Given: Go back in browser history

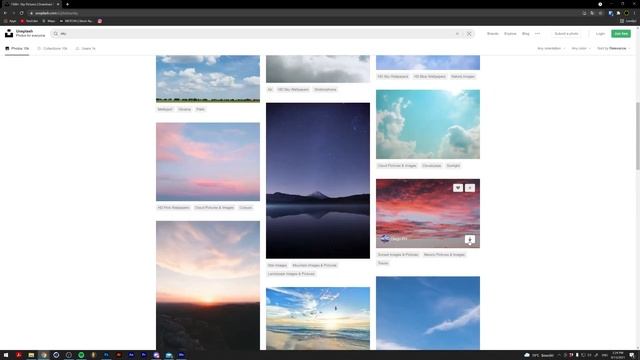Looking at the screenshot, I should [x=5, y=13].
